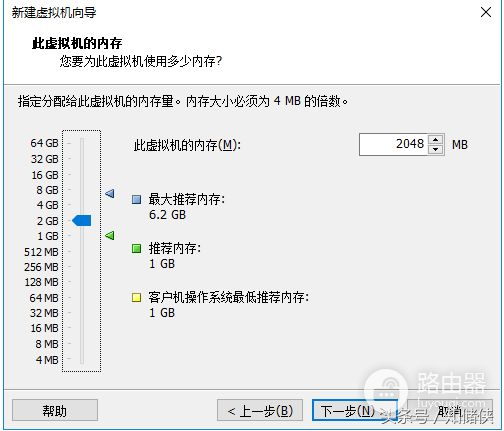Go back with 上一步(B) button
The width and height of the screenshot is (504, 431).
click(260, 411)
